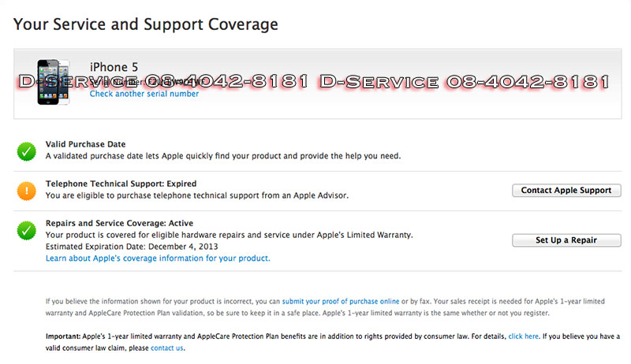This screenshot has height=364, width=631.
Task: Select the Your Service and Support Coverage heading
Action: (146, 24)
